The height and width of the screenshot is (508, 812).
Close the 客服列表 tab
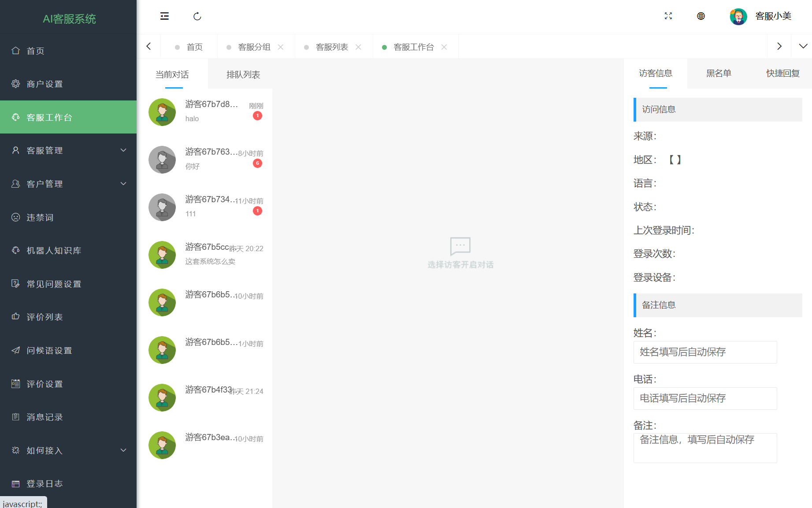[x=359, y=47]
